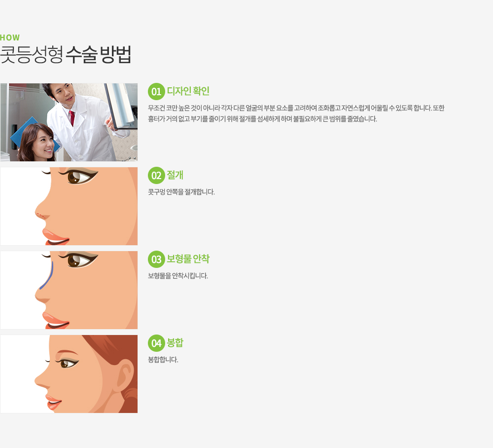Click the green 02 step badge
493x448 pixels.
[x=156, y=175]
